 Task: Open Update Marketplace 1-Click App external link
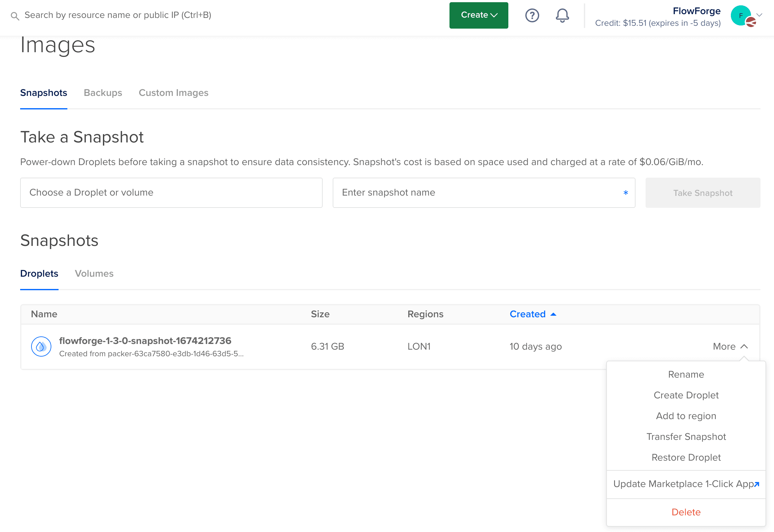pyautogui.click(x=686, y=484)
